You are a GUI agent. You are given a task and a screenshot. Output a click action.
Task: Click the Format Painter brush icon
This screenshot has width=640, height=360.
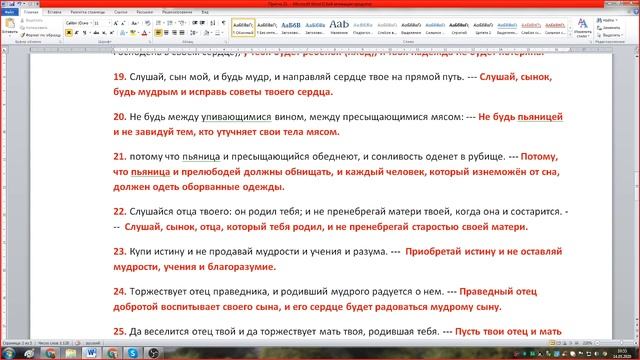tap(23, 36)
